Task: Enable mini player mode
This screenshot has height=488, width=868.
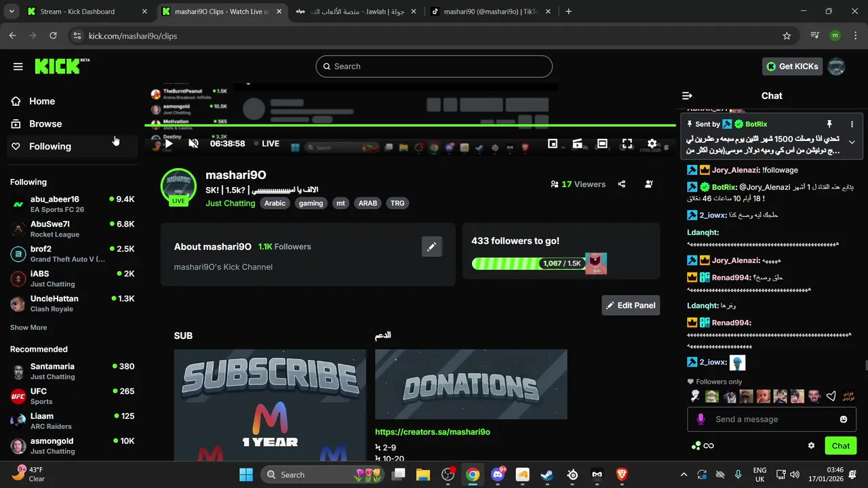Action: tap(553, 144)
